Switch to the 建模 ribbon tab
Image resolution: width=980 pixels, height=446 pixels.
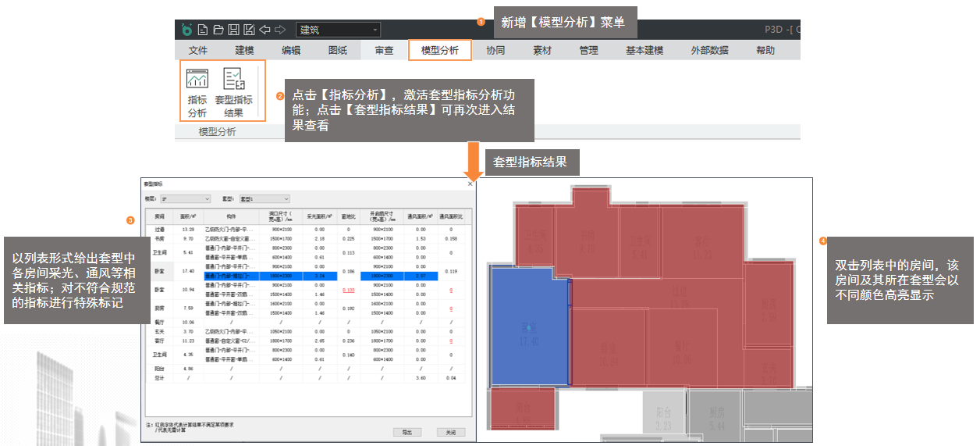(x=245, y=50)
